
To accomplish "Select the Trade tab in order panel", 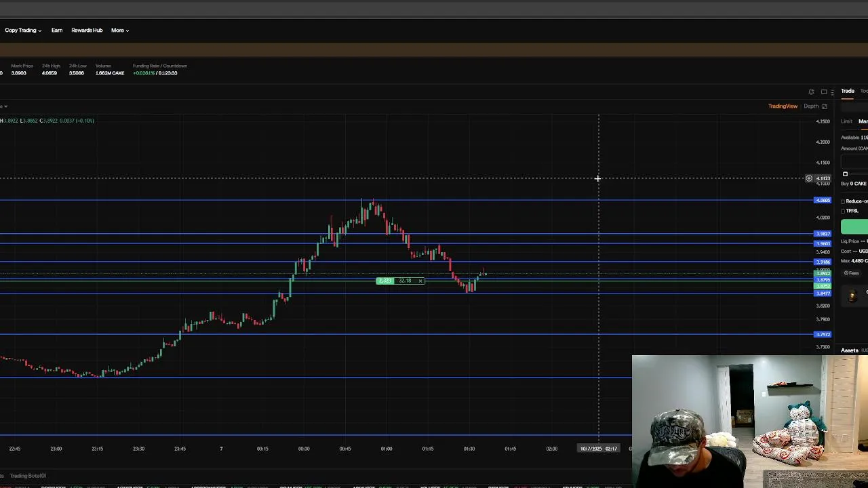I will pos(848,91).
